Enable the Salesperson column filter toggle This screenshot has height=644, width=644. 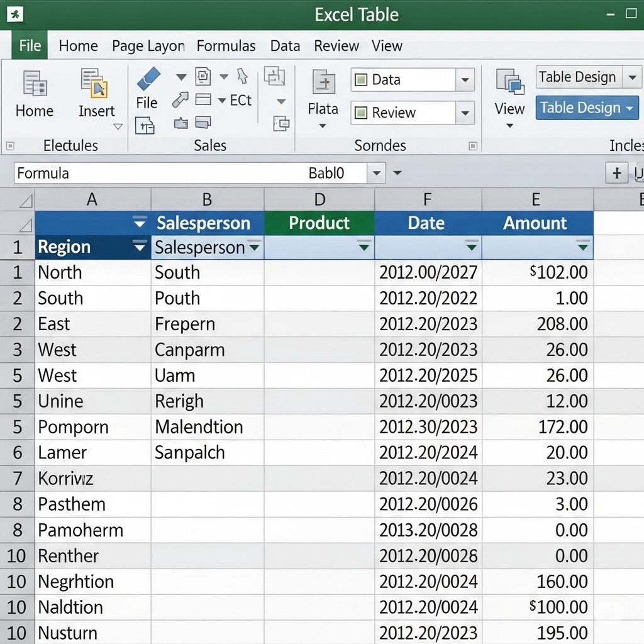click(254, 248)
